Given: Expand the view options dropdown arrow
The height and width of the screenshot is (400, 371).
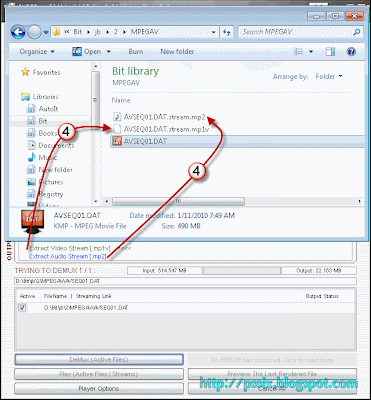Looking at the screenshot, I should click(x=311, y=52).
